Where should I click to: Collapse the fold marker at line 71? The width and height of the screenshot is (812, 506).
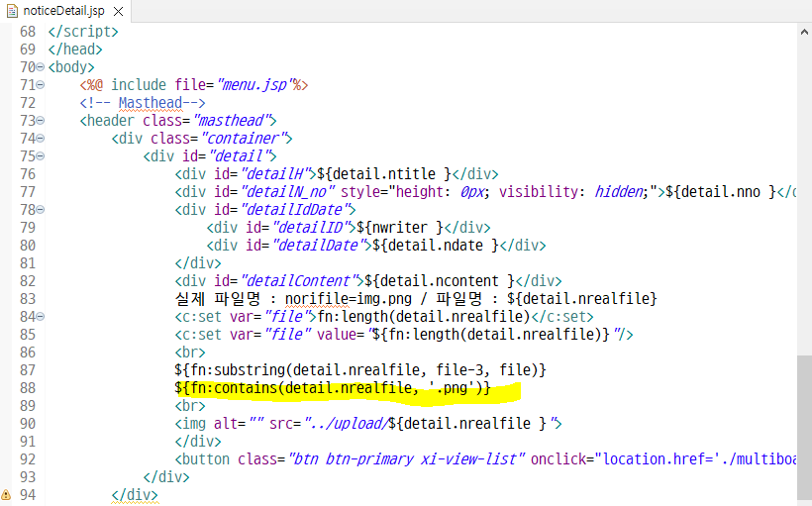click(41, 85)
